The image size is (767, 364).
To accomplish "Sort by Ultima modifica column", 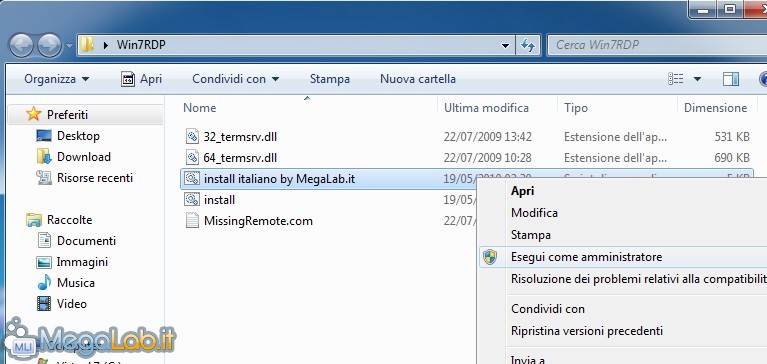I will coord(486,108).
